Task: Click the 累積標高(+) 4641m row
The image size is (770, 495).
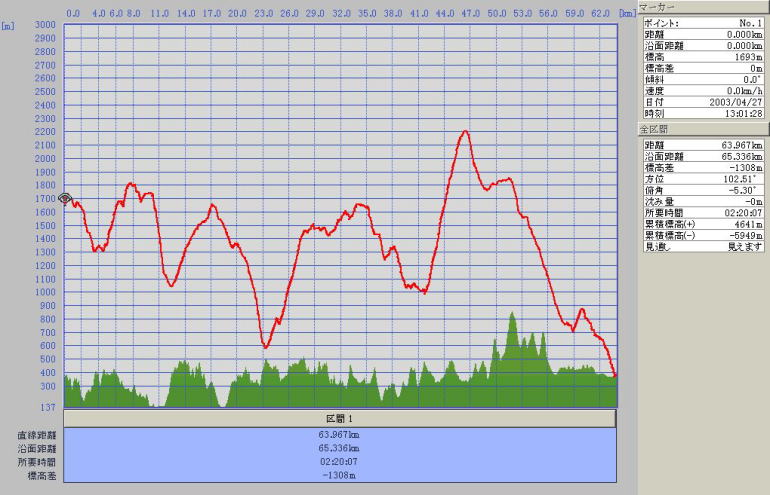Action: point(702,224)
